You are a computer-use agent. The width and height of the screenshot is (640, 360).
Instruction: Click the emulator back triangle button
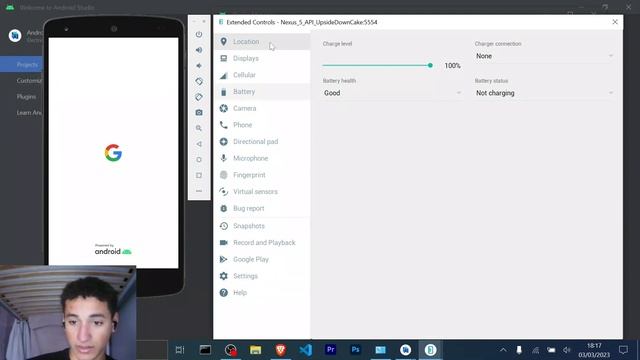point(199,144)
